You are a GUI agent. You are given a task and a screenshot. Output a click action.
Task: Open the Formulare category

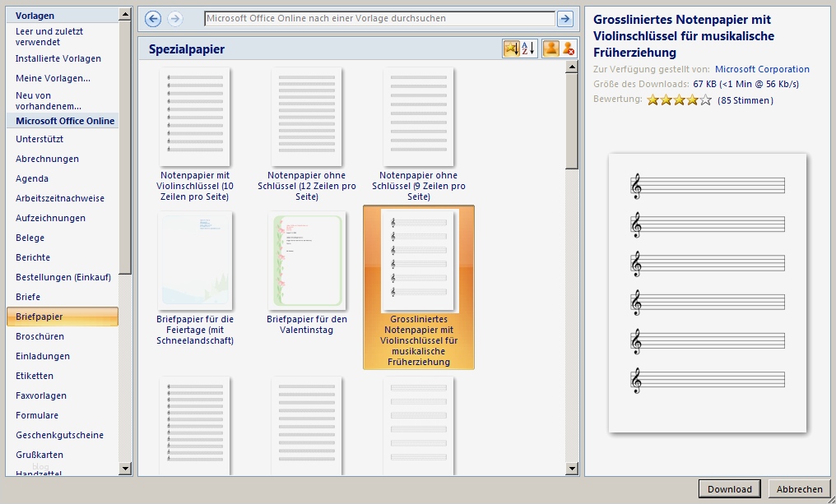(x=37, y=415)
